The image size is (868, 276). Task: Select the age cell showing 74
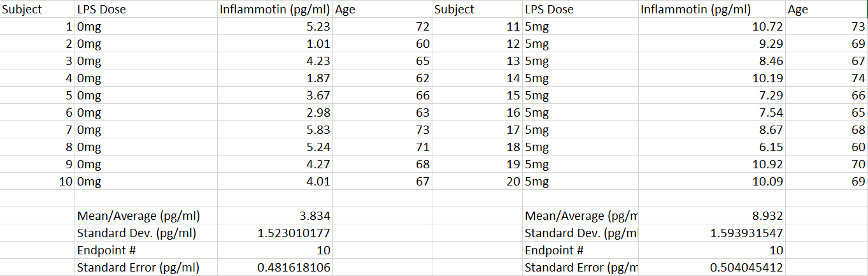pos(826,78)
